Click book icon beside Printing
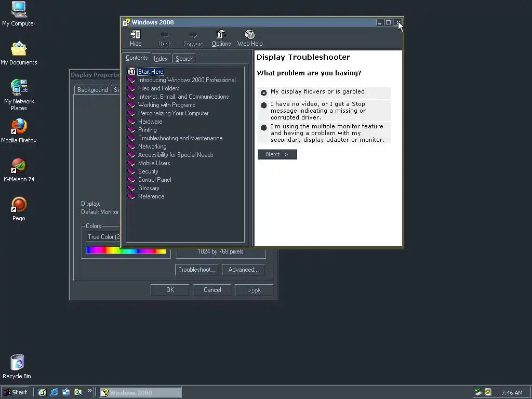532x399 pixels. [x=131, y=130]
